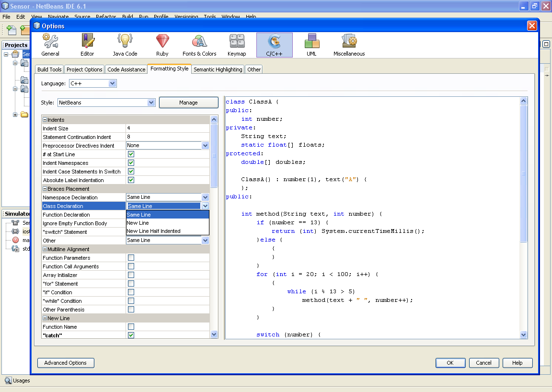Open the Language dropdown
Viewport: 552px width, 392px height.
(x=93, y=83)
